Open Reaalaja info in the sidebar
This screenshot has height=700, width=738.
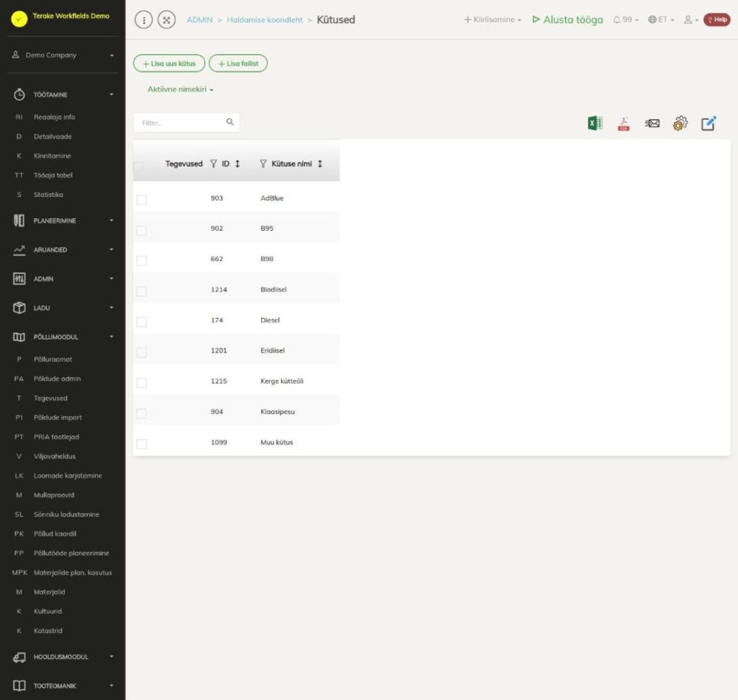[x=55, y=118]
